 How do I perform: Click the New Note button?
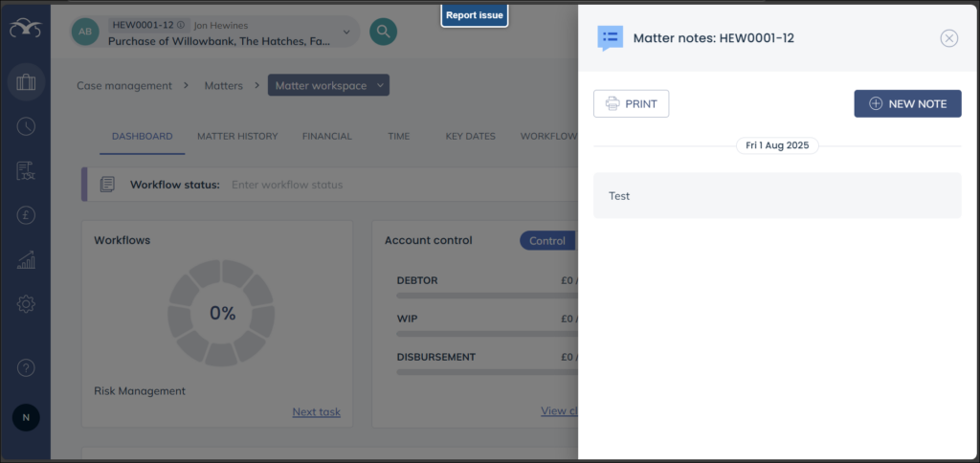pyautogui.click(x=906, y=103)
